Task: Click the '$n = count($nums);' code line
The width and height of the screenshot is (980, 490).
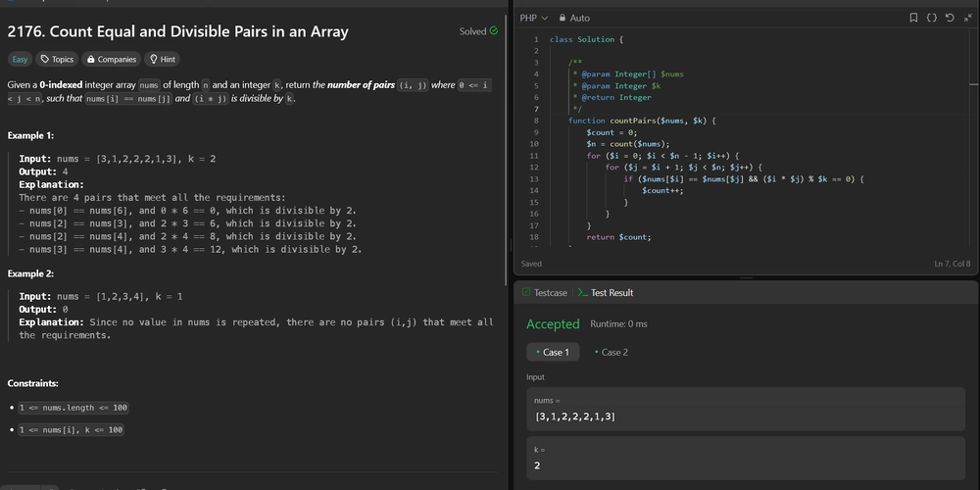Action: coord(627,144)
